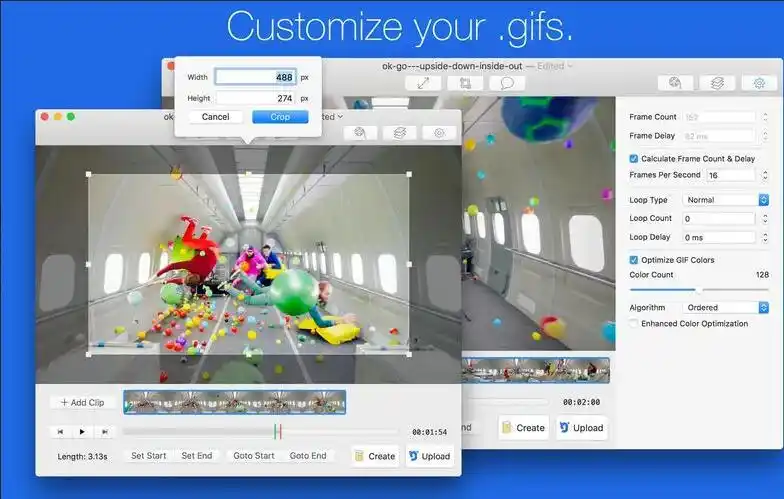This screenshot has width=784, height=499.
Task: Cancel the crop size popover
Action: (x=216, y=116)
